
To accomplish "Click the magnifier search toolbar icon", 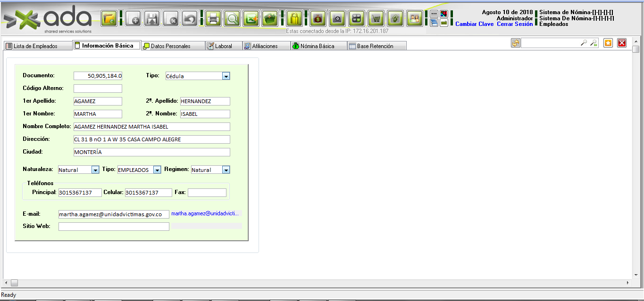I will coord(232,19).
